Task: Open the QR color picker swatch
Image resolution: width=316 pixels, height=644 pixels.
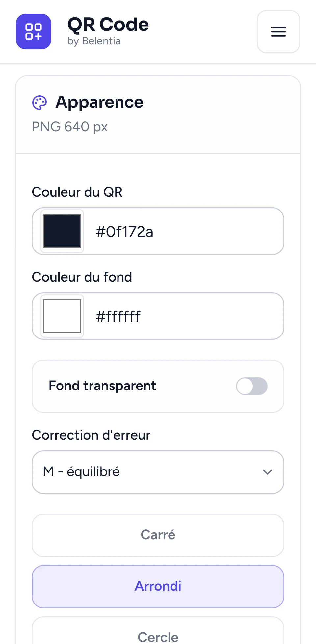Action: coord(62,231)
